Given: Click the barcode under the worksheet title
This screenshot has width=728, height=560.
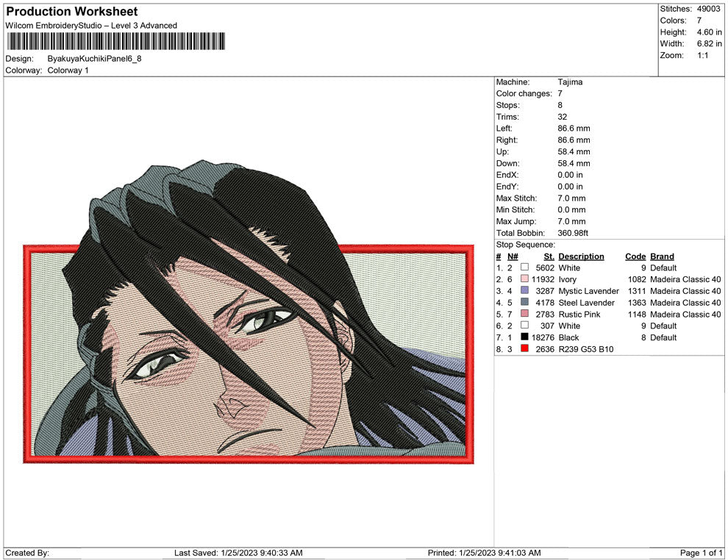Looking at the screenshot, I should [115, 41].
